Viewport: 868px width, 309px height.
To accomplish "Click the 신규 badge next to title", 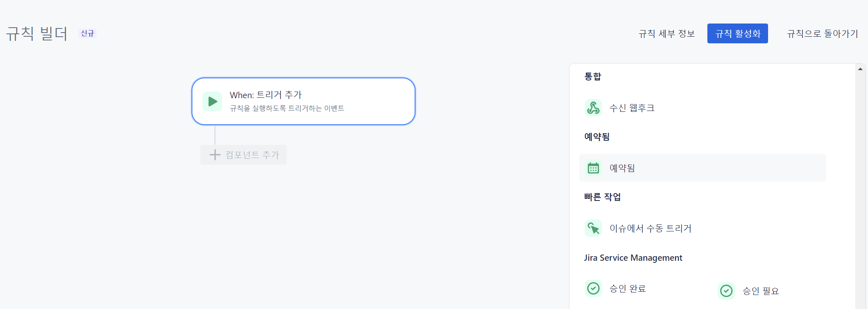I will click(88, 33).
